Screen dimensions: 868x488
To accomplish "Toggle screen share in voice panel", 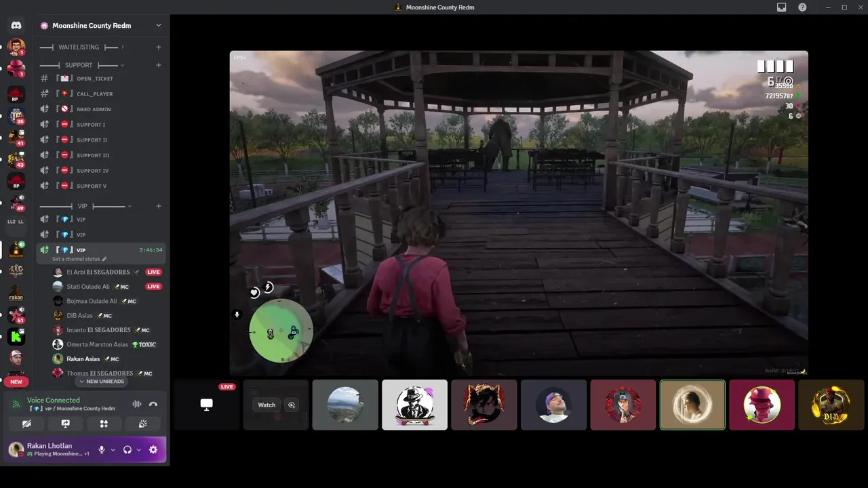I will pos(65,424).
